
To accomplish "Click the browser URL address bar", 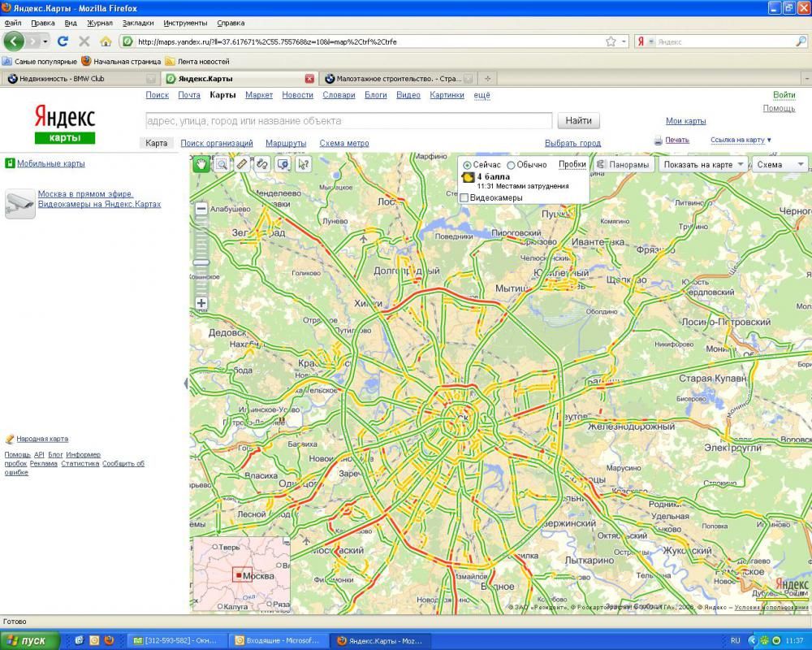I will click(362, 41).
